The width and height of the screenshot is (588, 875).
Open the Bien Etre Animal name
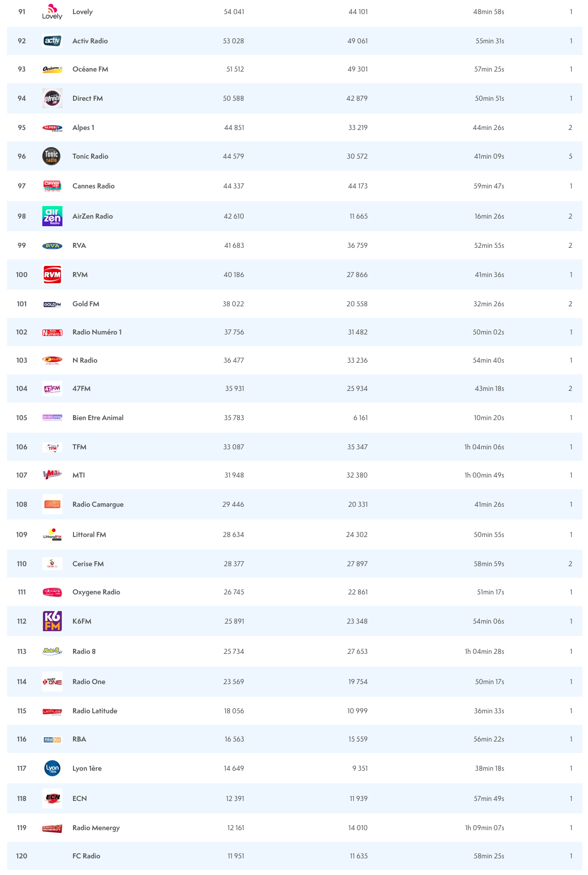pyautogui.click(x=98, y=418)
